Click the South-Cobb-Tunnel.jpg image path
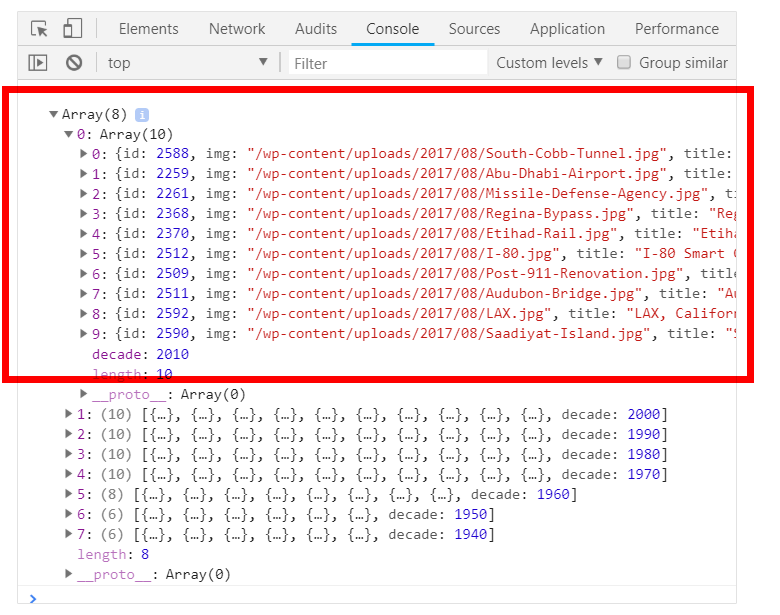This screenshot has height=615, width=780. [457, 154]
